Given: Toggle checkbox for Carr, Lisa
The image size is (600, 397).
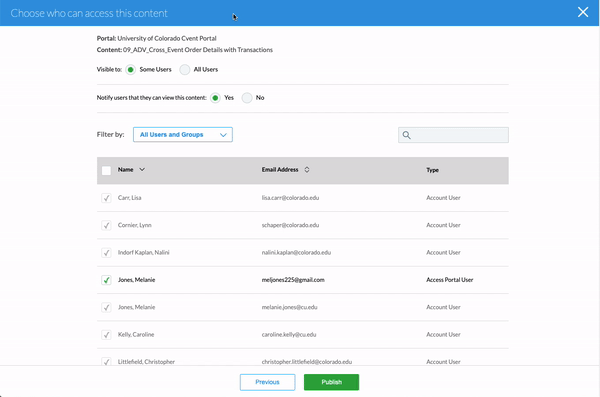Looking at the screenshot, I should click(106, 198).
